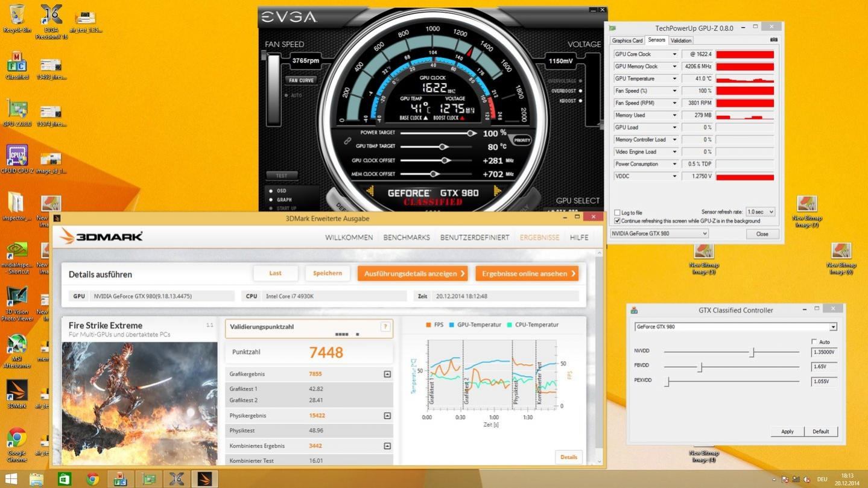Open File Explorer from taskbar
The width and height of the screenshot is (868, 488).
click(36, 479)
